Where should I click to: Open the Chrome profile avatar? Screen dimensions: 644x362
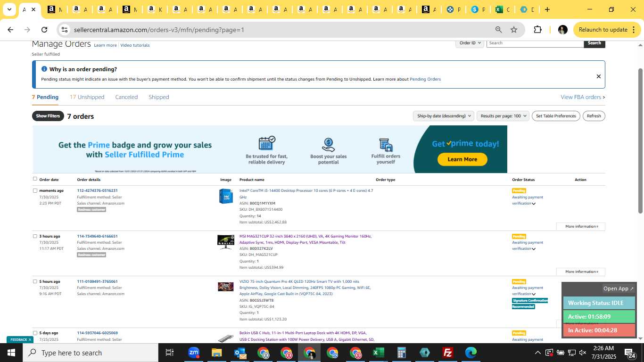562,30
